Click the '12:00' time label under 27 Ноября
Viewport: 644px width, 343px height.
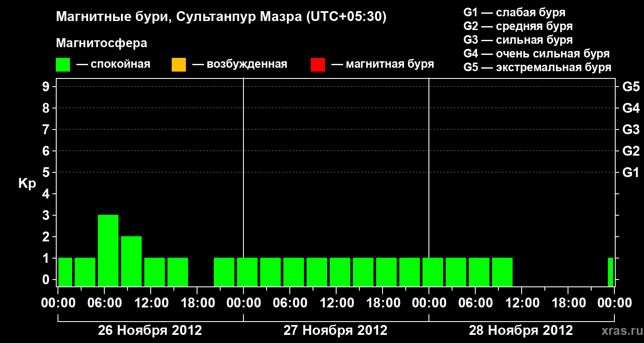pos(336,303)
